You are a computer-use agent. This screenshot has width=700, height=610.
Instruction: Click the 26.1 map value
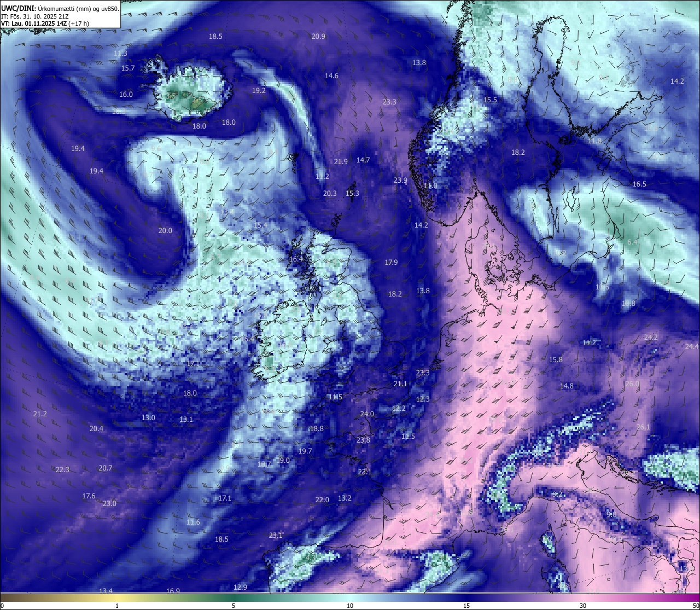pos(643,427)
